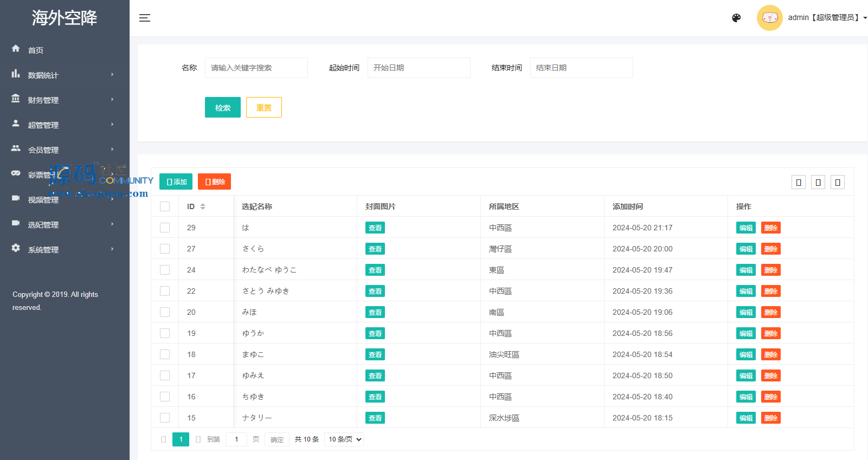Image resolution: width=868 pixels, height=460 pixels.
Task: Expand the 超管管理 submenu arrow
Action: point(112,124)
